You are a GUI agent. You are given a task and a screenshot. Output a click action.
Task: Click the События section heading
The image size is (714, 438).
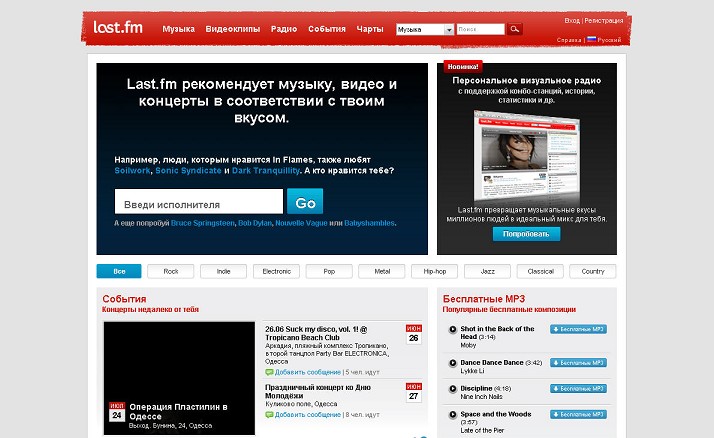point(124,299)
